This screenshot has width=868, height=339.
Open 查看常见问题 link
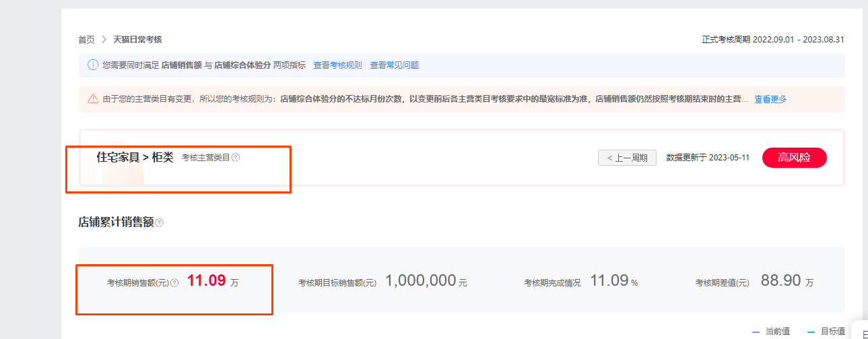pyautogui.click(x=395, y=65)
